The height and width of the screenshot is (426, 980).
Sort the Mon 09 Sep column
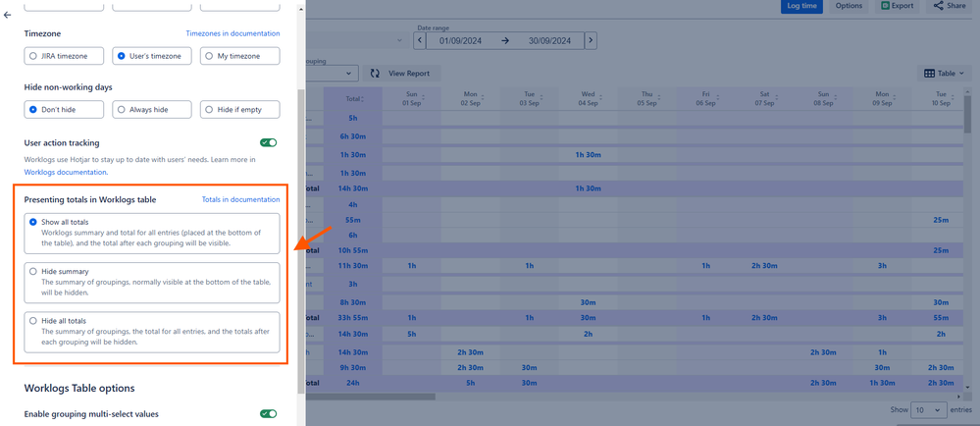pyautogui.click(x=895, y=98)
